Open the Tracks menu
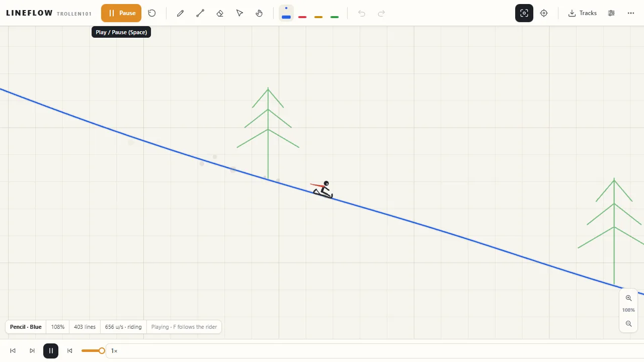This screenshot has height=362, width=644. pyautogui.click(x=583, y=13)
